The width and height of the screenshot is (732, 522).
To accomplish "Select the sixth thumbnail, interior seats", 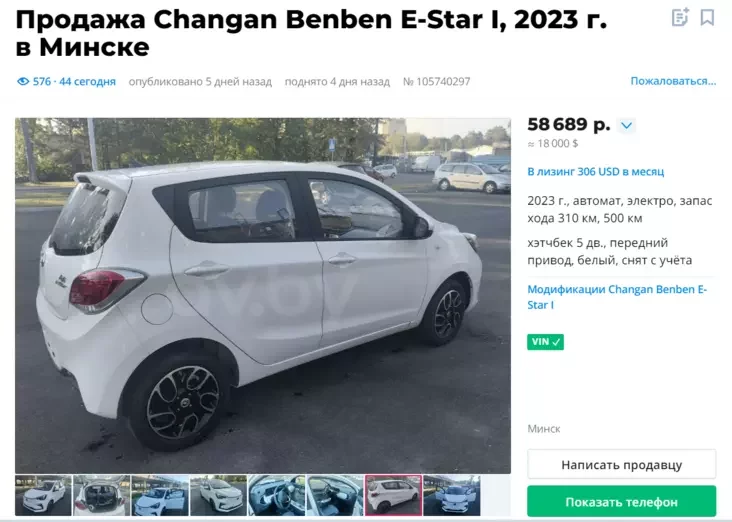I will tap(335, 495).
